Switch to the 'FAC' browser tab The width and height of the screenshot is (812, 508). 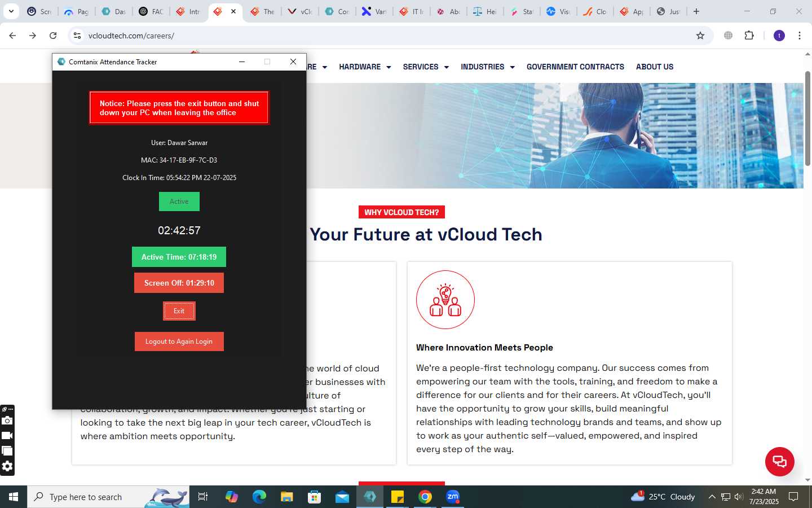(x=150, y=11)
